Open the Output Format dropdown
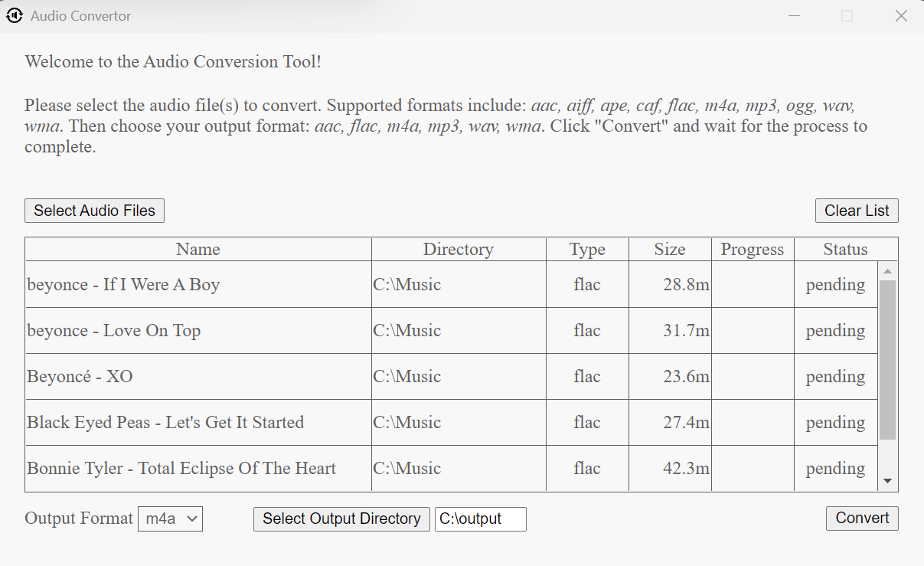Image resolution: width=924 pixels, height=566 pixels. point(170,519)
